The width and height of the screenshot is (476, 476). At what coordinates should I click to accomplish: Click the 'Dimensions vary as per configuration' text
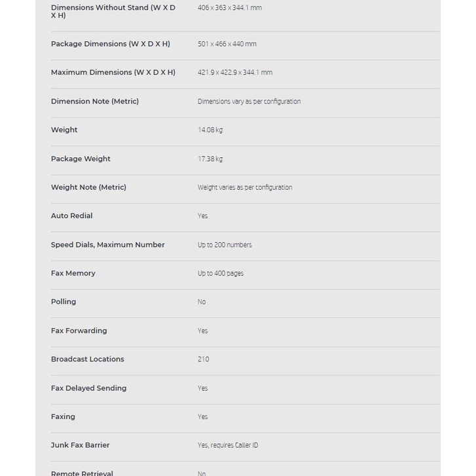tap(249, 101)
